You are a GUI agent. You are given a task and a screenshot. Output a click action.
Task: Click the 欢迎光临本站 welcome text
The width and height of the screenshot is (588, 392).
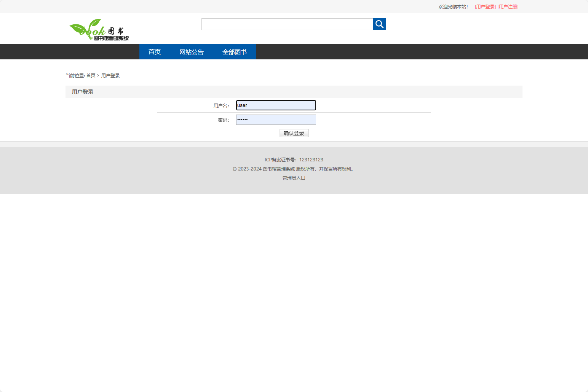click(x=453, y=6)
